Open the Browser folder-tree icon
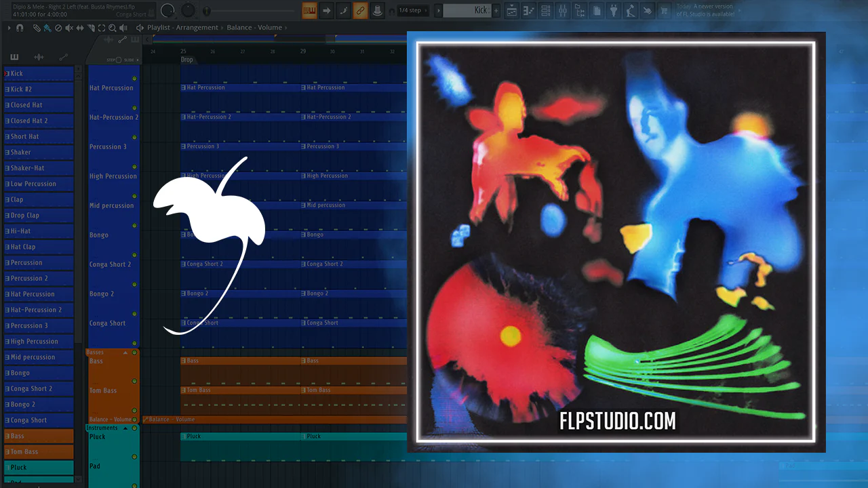Viewport: 868px width, 488px height. (x=579, y=10)
